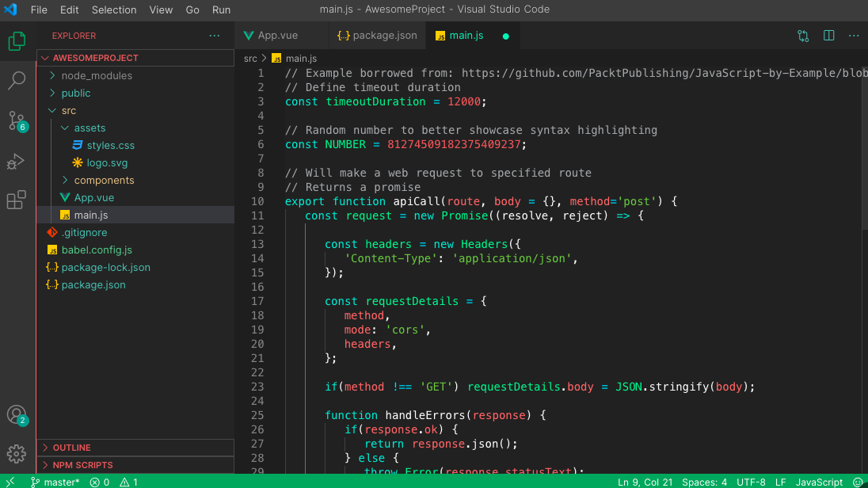Click the 'application/json' string in line 14
This screenshot has width=868, height=488.
pyautogui.click(x=512, y=258)
